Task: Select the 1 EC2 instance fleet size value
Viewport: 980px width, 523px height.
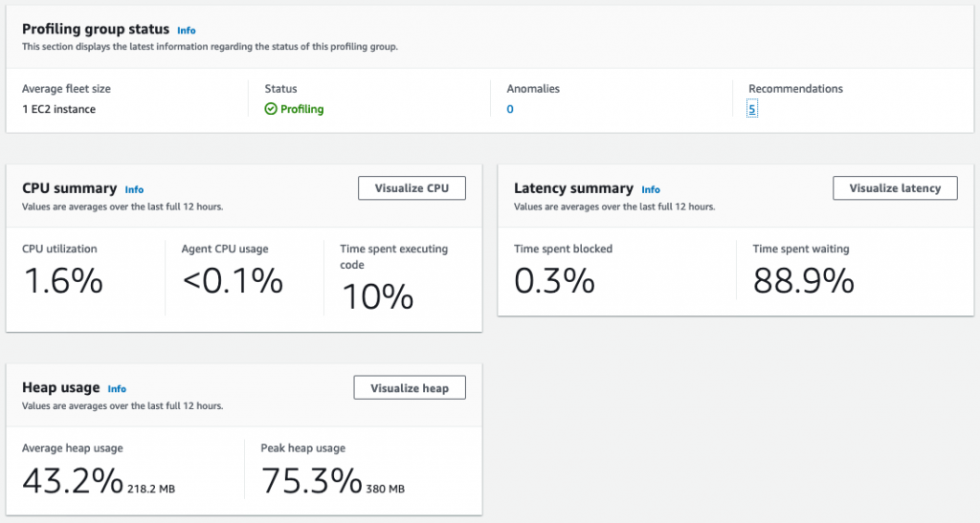Action: pos(58,109)
